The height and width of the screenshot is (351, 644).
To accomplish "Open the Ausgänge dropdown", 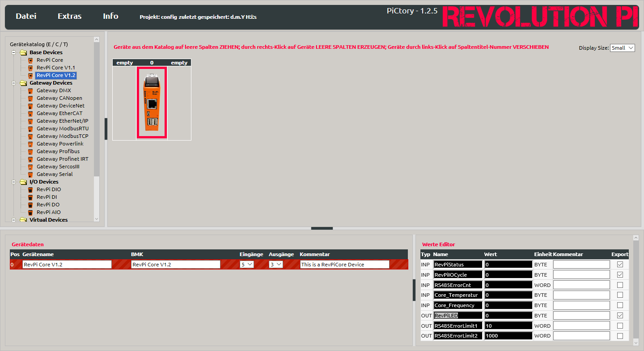I will point(276,265).
